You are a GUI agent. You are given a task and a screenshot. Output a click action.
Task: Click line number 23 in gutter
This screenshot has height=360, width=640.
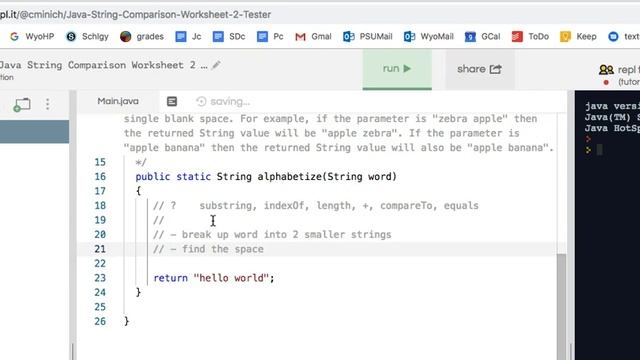point(100,278)
